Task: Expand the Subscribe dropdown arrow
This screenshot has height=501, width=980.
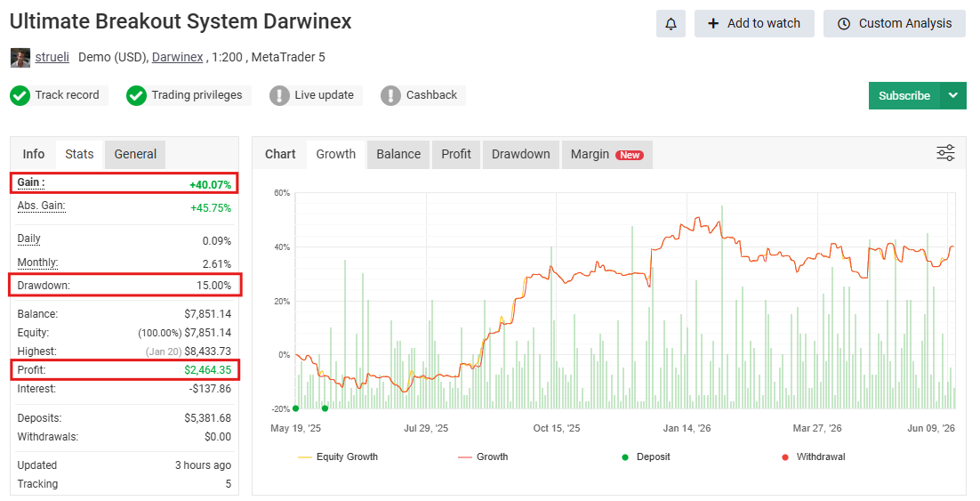Action: (x=953, y=96)
